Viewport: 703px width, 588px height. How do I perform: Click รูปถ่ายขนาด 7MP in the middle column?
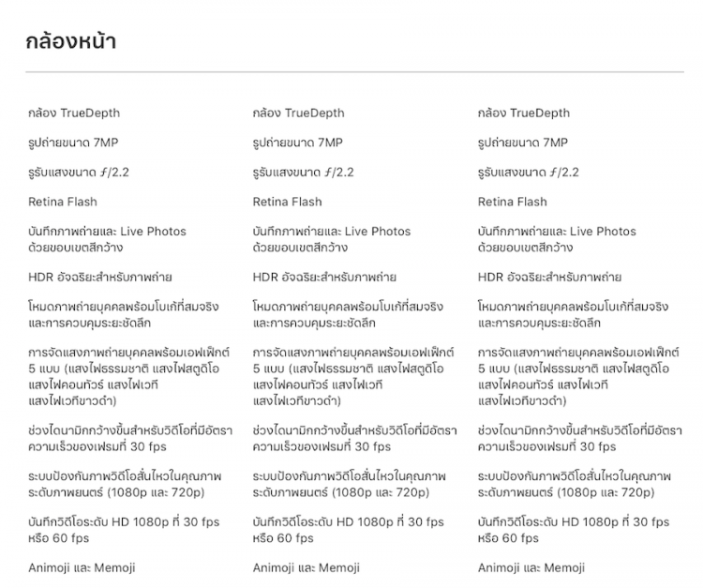click(x=297, y=143)
